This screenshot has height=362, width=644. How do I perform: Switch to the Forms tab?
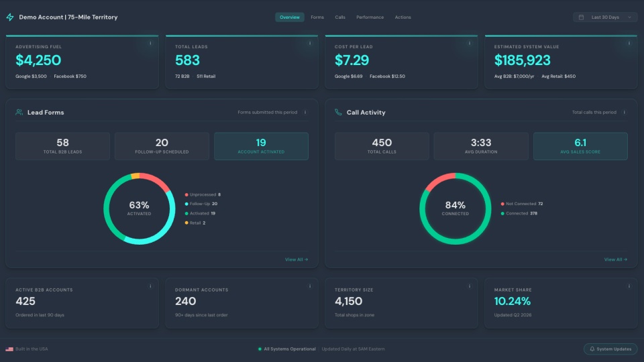[317, 17]
